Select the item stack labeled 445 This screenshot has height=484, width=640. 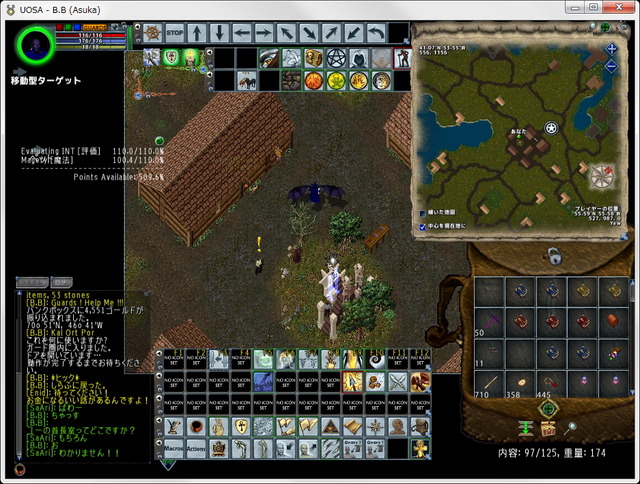[x=551, y=384]
